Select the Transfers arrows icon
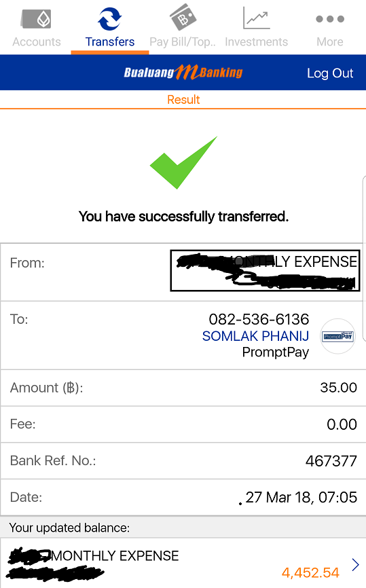 [x=109, y=19]
